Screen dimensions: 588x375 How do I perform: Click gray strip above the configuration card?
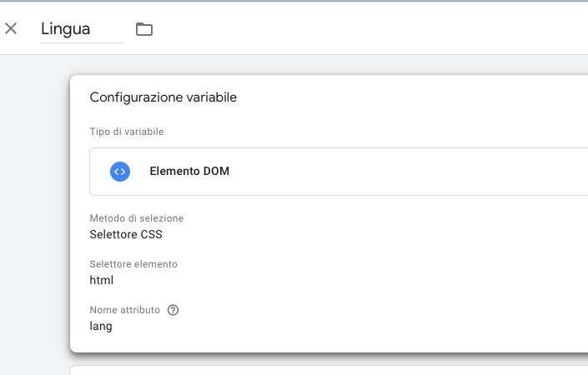pos(334,65)
